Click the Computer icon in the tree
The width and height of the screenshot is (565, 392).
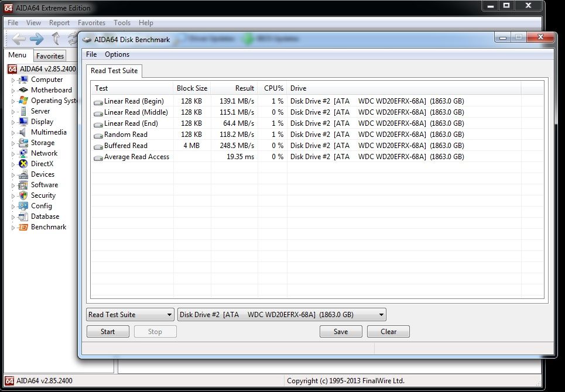pos(23,80)
